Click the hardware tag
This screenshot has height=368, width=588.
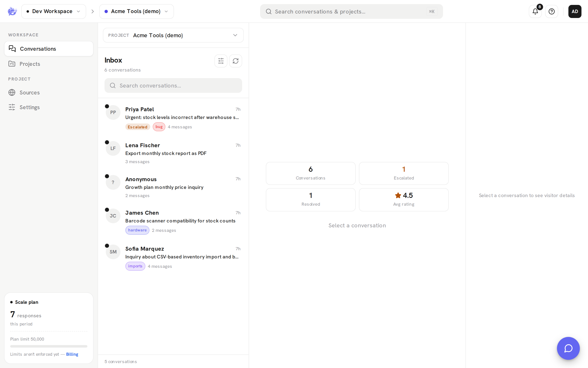(x=137, y=230)
